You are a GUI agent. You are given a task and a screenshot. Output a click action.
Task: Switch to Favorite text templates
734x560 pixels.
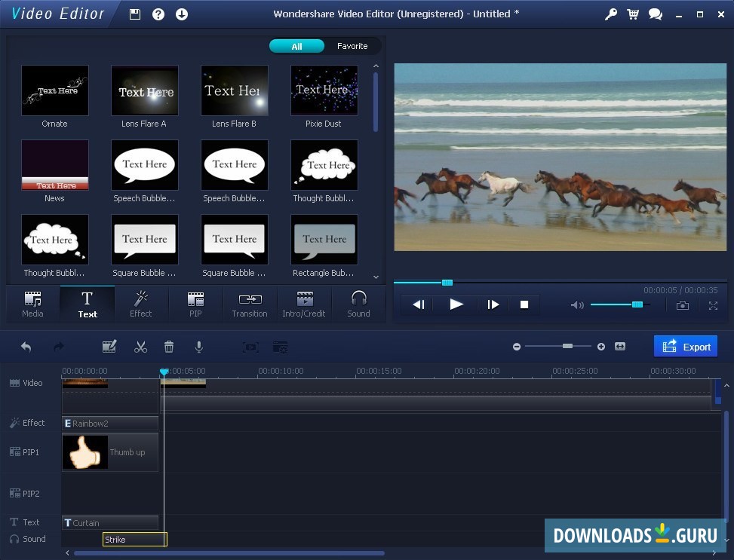coord(352,45)
